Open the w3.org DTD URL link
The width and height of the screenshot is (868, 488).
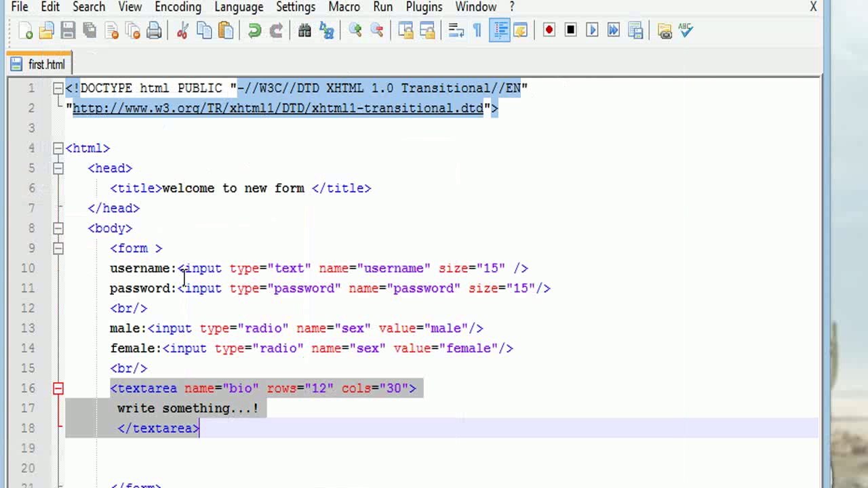[278, 108]
